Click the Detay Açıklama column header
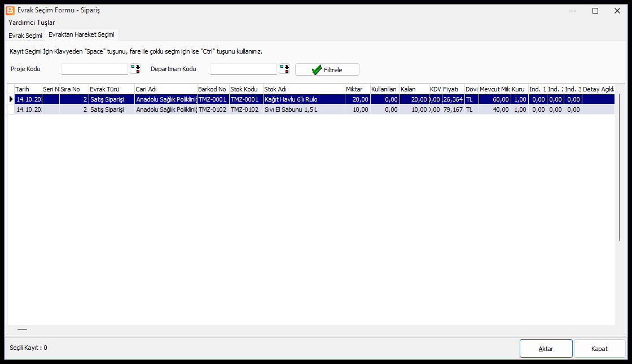632x364 pixels. 599,89
